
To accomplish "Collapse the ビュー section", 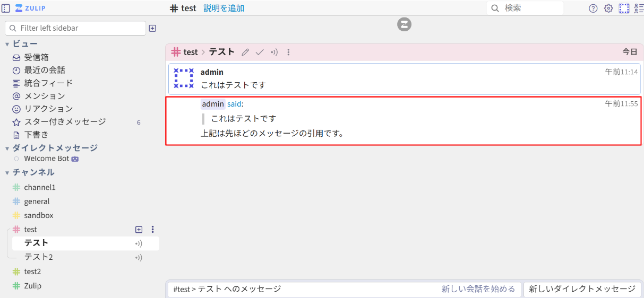I will [x=7, y=44].
